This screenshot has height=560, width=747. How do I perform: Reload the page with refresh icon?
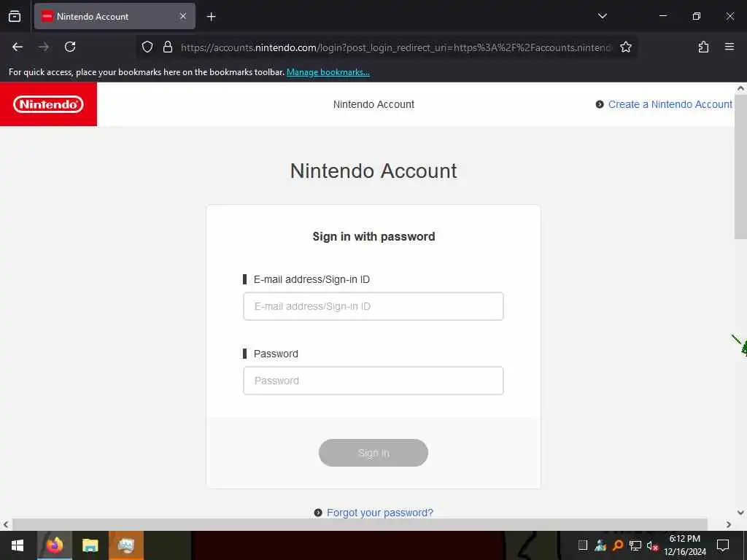pyautogui.click(x=70, y=47)
